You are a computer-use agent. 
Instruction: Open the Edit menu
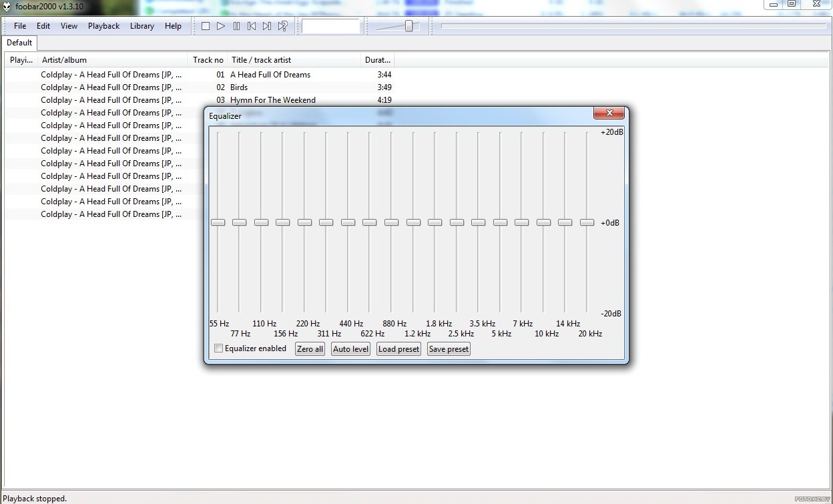coord(43,26)
